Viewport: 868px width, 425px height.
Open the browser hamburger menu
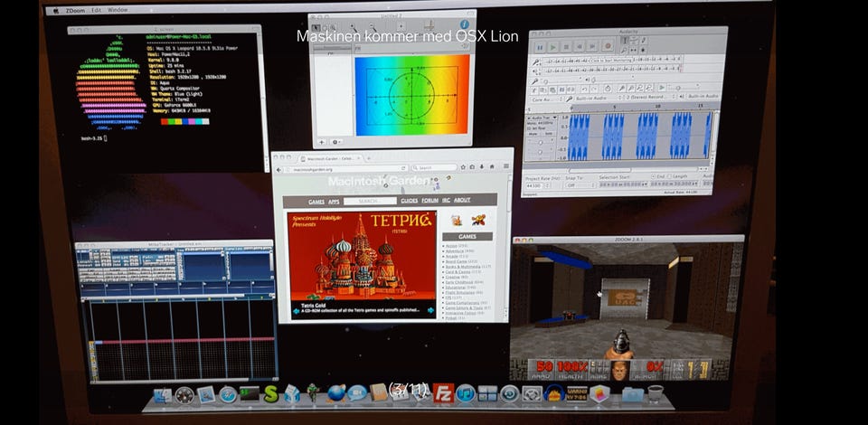pos(506,166)
